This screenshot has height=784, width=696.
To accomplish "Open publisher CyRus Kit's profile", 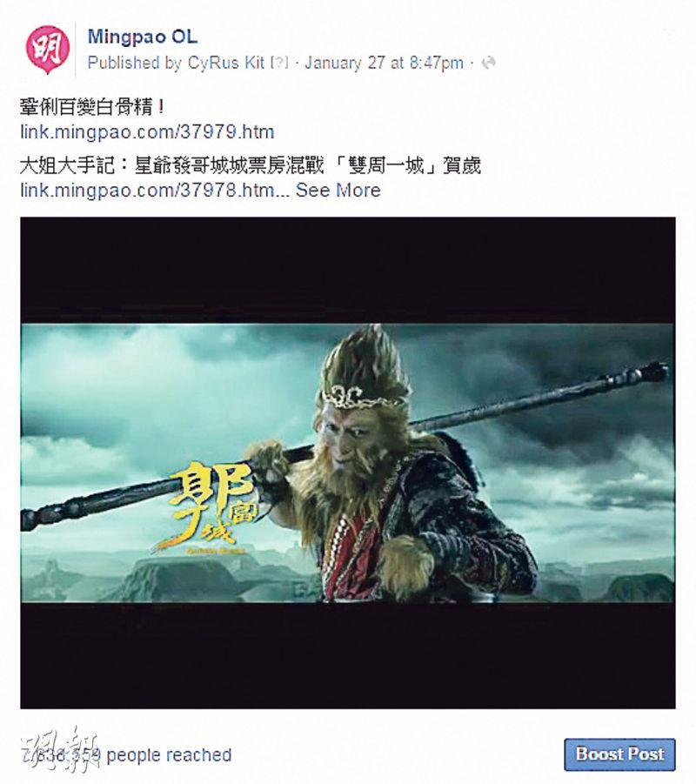I will click(226, 63).
